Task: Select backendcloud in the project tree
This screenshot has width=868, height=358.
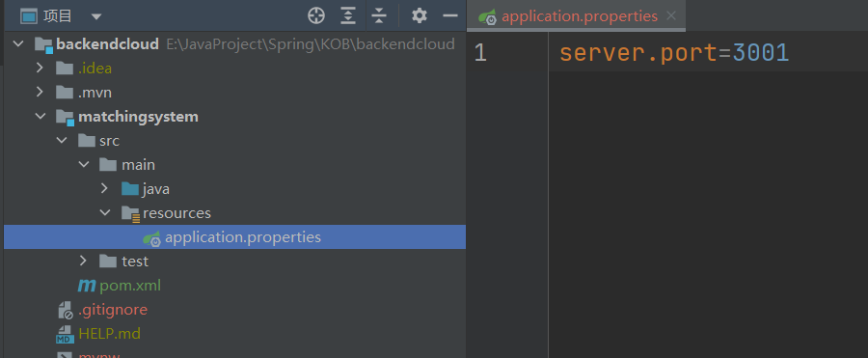Action: click(107, 44)
